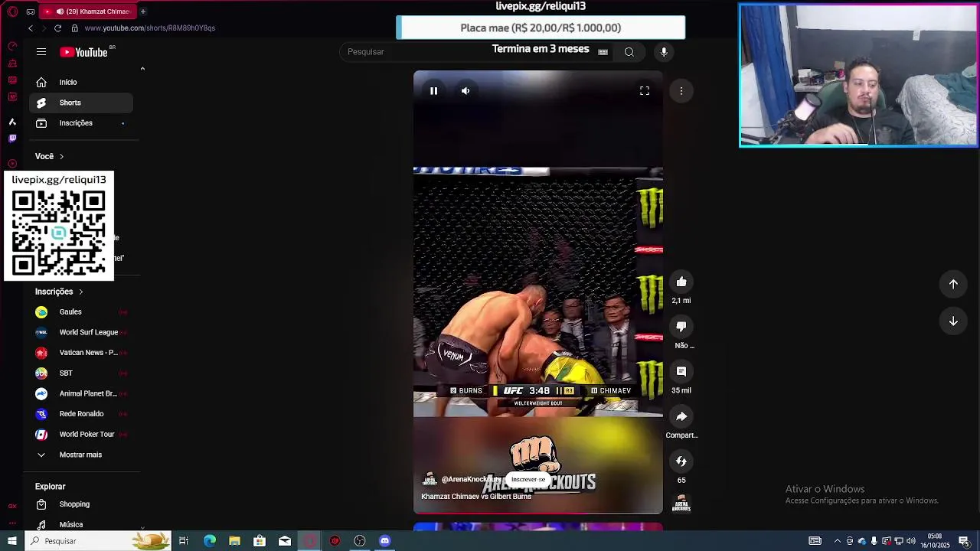Open the Short's comments (35 mil)
The height and width of the screenshot is (551, 980).
click(x=681, y=371)
